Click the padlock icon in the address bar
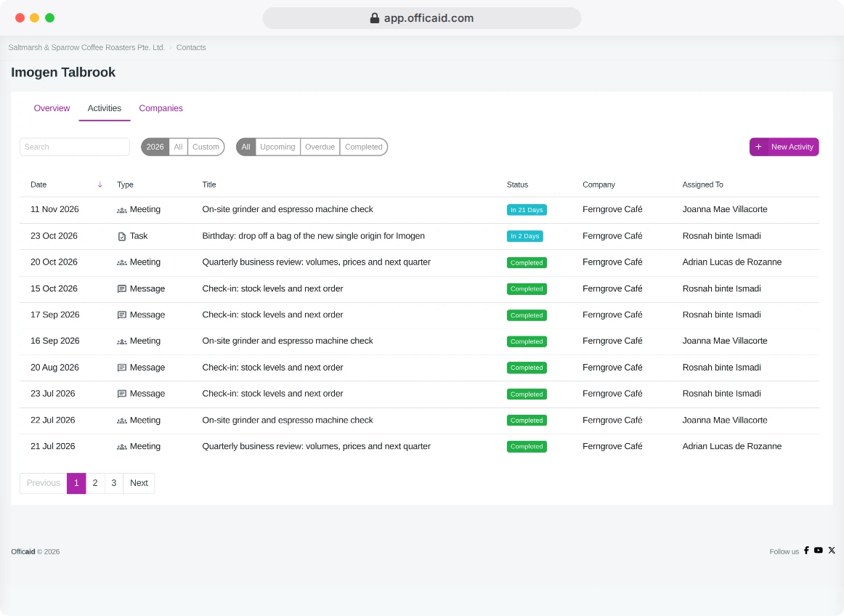 coord(375,18)
